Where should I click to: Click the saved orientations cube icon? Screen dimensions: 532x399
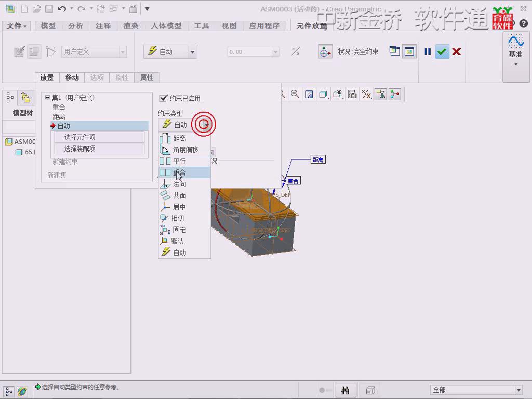click(323, 95)
